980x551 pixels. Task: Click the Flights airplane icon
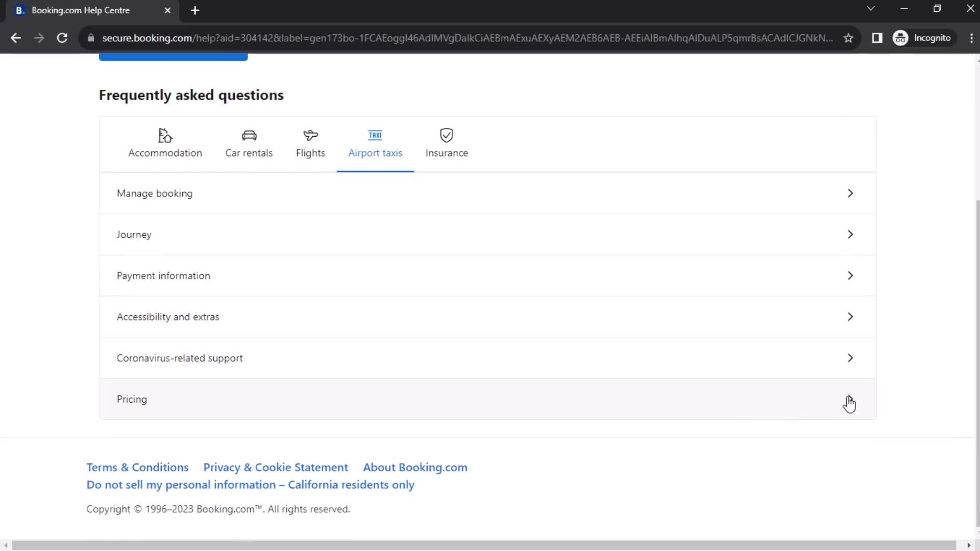[x=310, y=135]
